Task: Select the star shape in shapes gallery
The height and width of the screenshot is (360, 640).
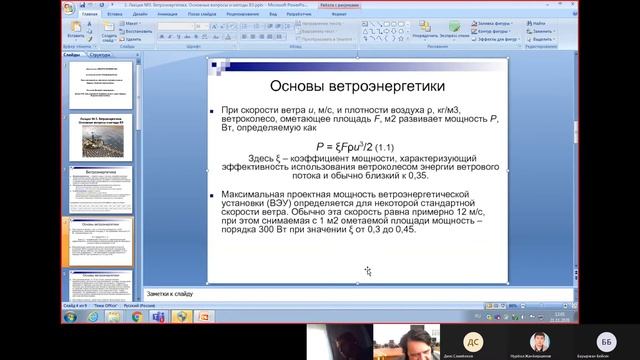Action: 401,39
